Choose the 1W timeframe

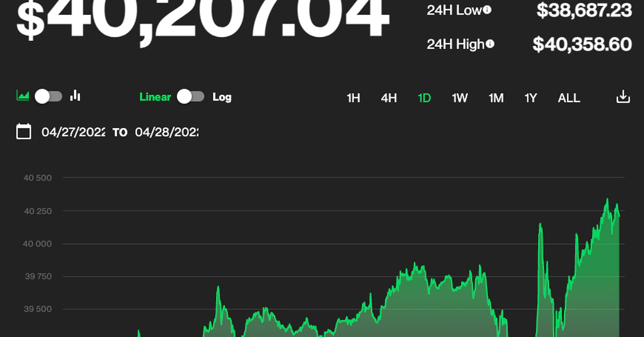pos(459,98)
